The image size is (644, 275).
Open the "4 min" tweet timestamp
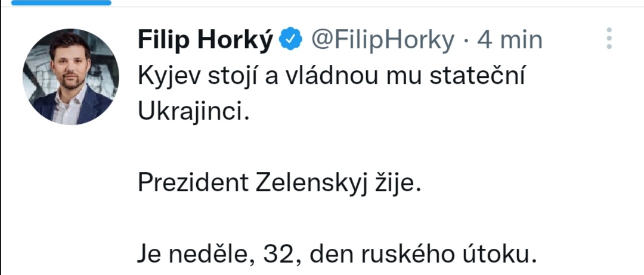point(510,40)
